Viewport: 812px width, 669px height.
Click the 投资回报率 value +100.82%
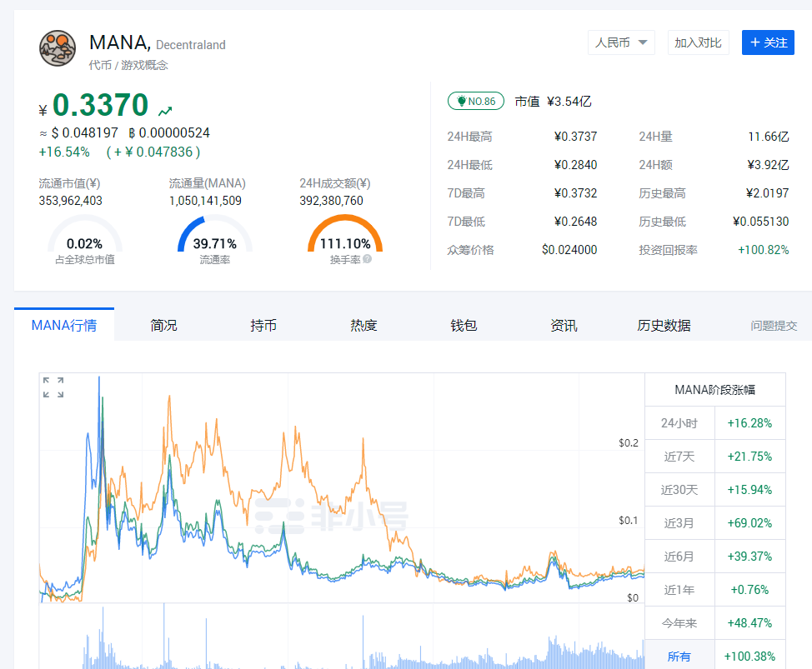click(x=764, y=250)
